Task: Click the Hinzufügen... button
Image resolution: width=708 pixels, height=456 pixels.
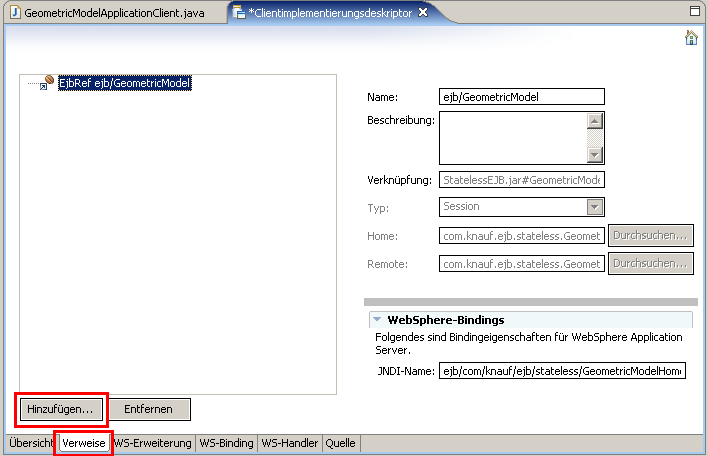Action: tap(61, 409)
